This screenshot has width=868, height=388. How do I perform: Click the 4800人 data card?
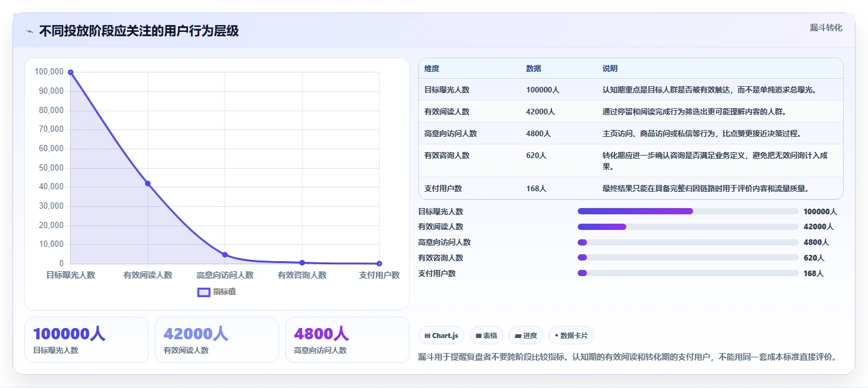(347, 340)
